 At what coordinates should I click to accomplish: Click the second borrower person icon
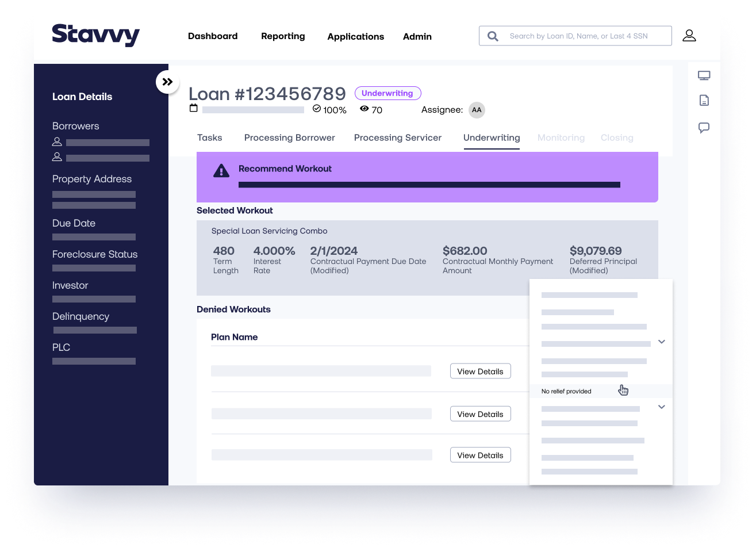[57, 156]
